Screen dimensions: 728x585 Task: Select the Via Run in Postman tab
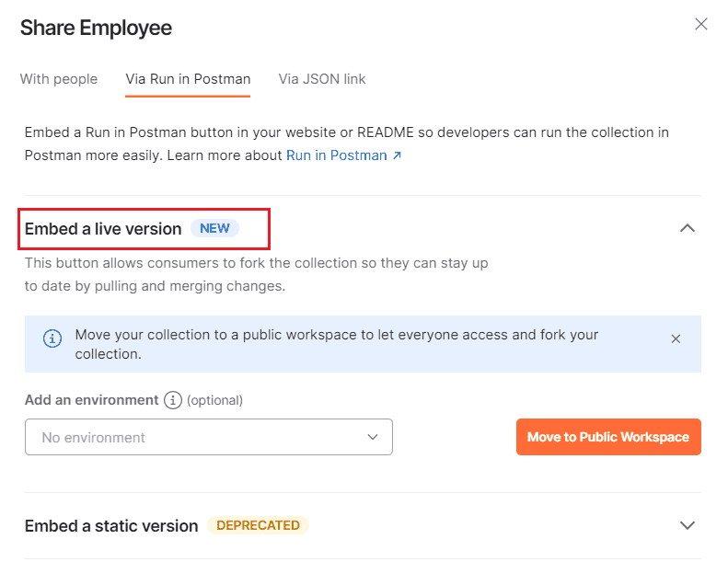click(x=188, y=79)
